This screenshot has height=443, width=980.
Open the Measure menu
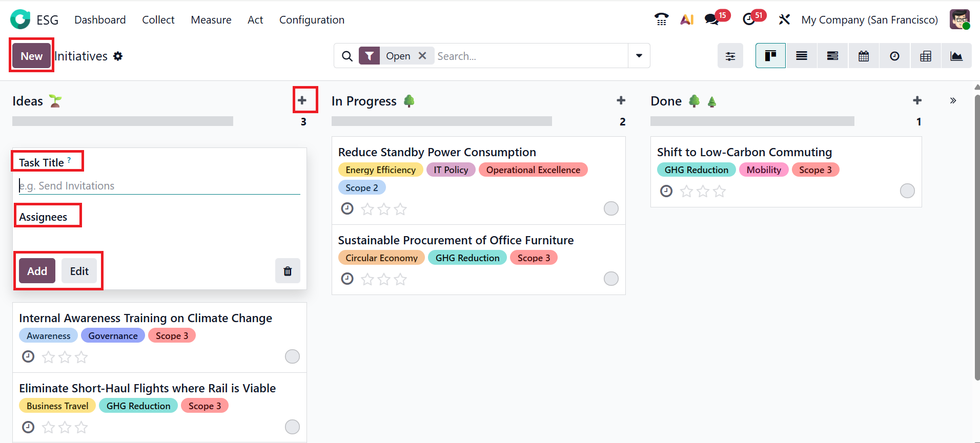pyautogui.click(x=211, y=19)
